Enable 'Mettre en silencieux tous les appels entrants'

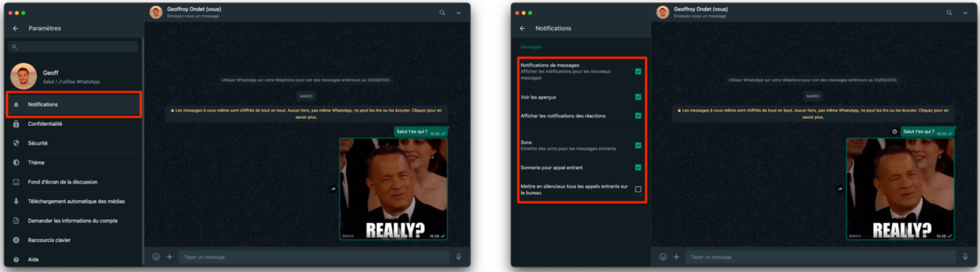pos(638,189)
